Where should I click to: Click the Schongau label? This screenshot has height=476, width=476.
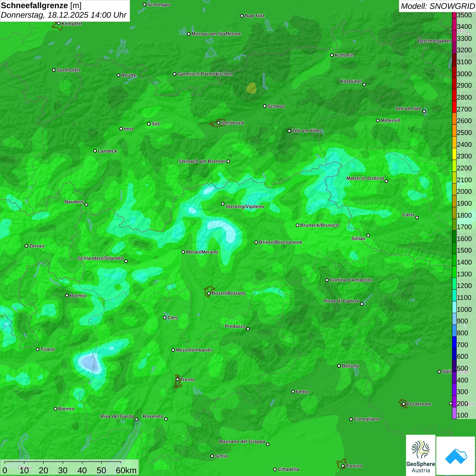click(x=158, y=4)
